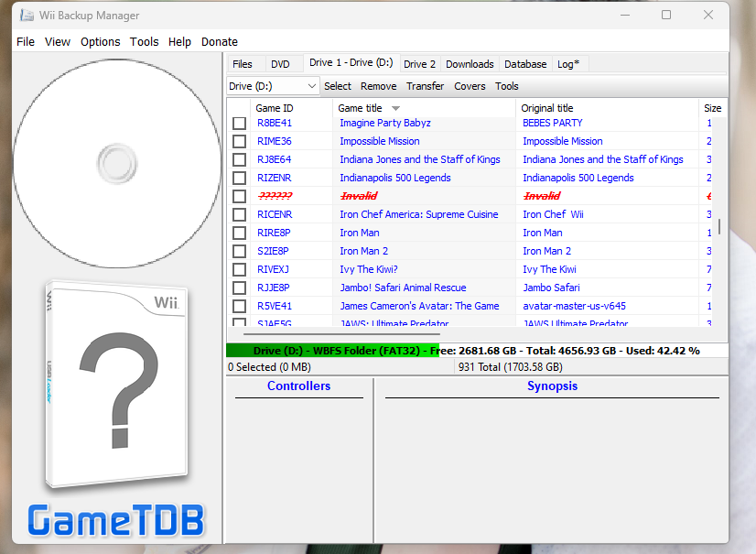Minimize the Wii Backup Manager window
This screenshot has height=554, width=756.
pos(625,15)
